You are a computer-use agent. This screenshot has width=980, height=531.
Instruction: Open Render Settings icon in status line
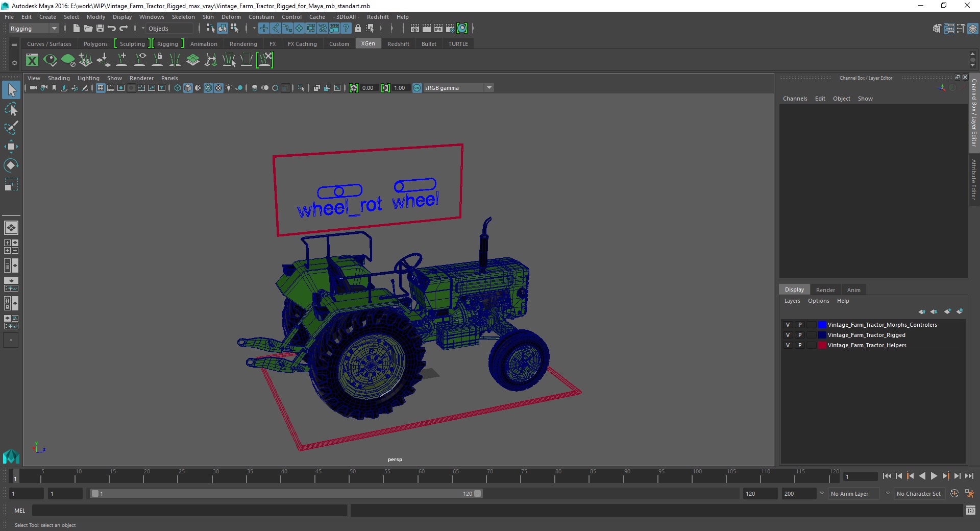(450, 29)
